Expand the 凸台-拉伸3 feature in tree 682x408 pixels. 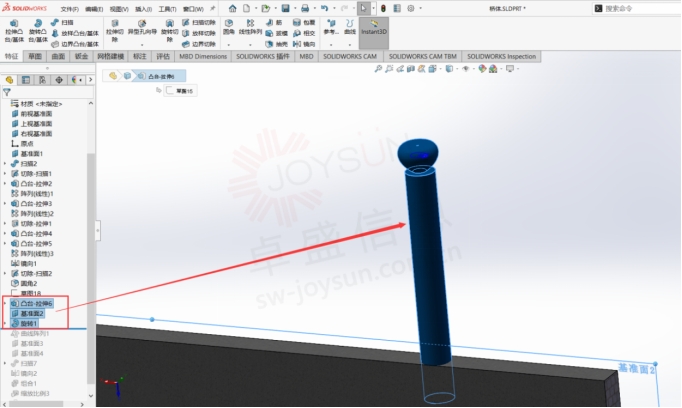click(x=5, y=204)
